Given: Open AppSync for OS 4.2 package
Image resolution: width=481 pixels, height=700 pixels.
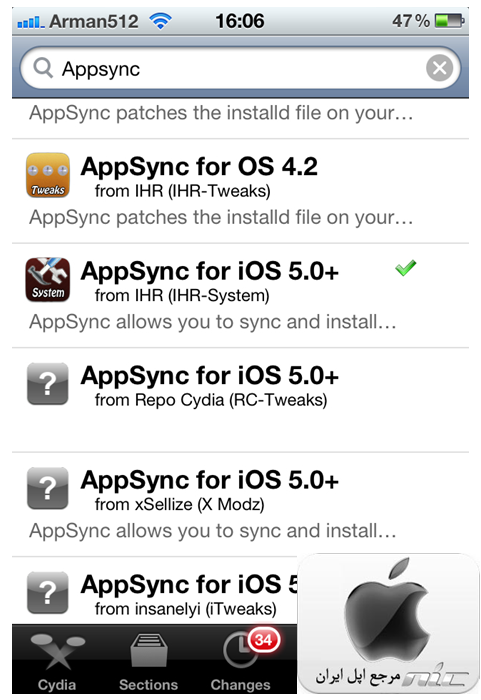Looking at the screenshot, I should [240, 191].
